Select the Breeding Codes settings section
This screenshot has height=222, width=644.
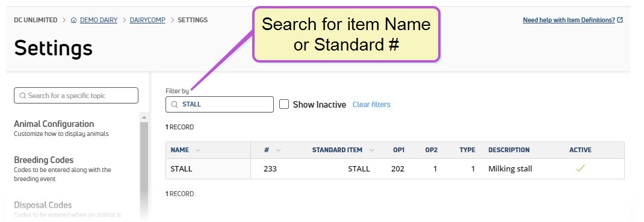[63, 168]
